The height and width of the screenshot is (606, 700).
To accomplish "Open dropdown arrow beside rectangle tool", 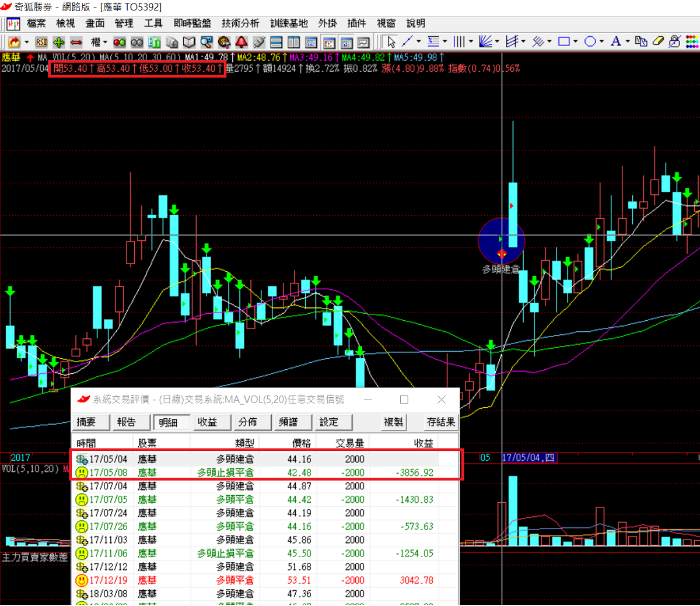I will 575,41.
